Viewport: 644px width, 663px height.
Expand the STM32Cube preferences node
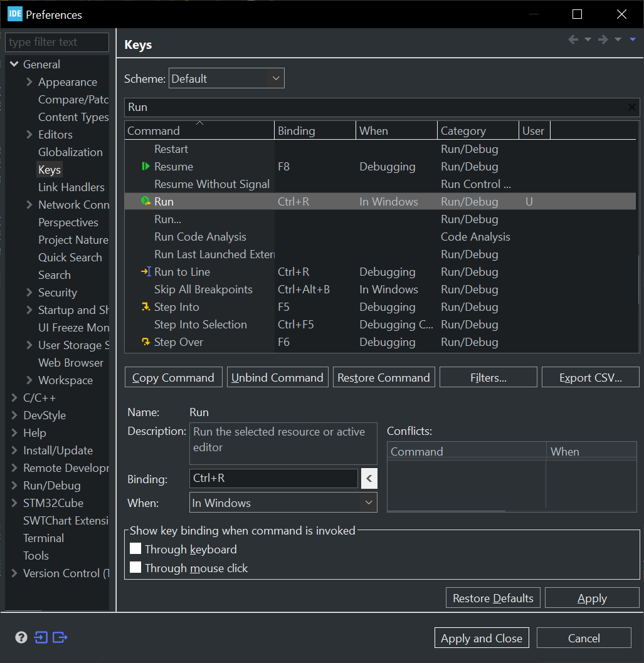point(14,503)
